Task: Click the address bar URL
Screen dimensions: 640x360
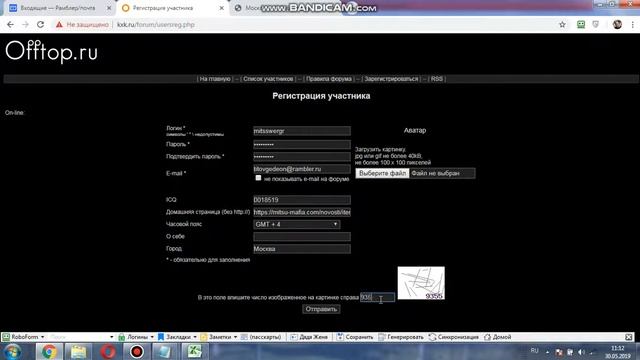Action: point(156,24)
